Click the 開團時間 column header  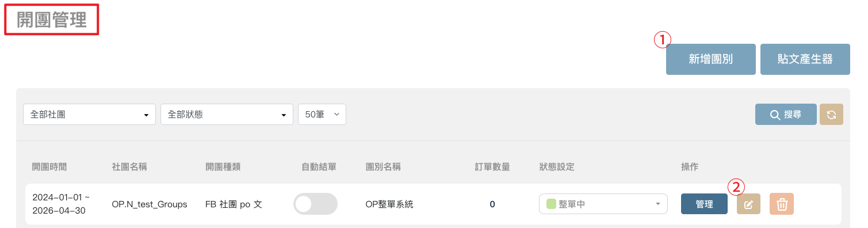point(49,167)
